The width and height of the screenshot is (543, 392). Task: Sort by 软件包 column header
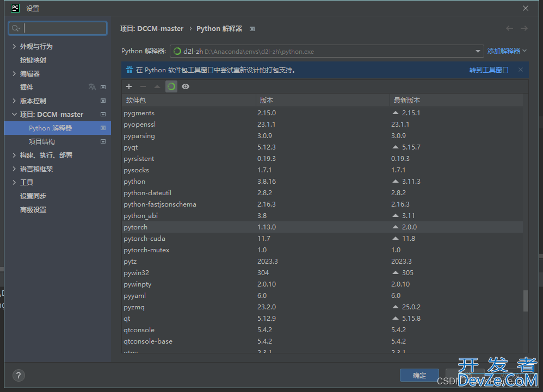click(189, 101)
